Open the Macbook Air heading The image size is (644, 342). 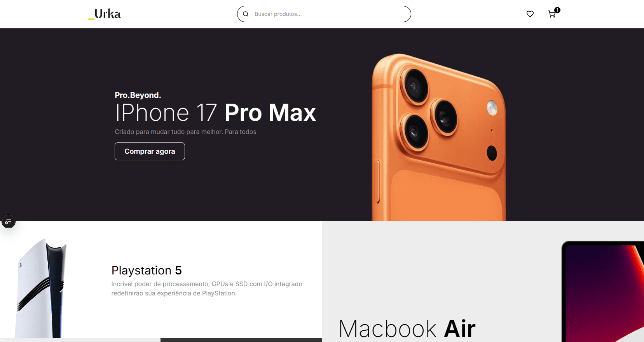click(407, 329)
